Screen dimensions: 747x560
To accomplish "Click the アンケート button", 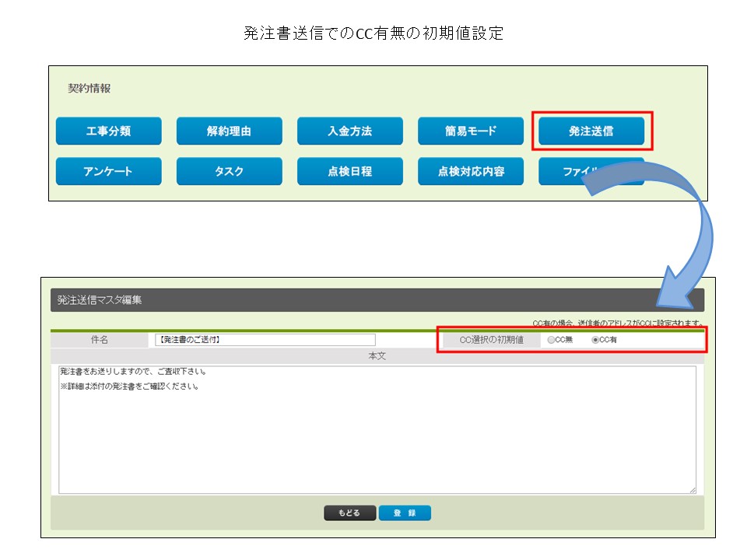I will tap(108, 171).
